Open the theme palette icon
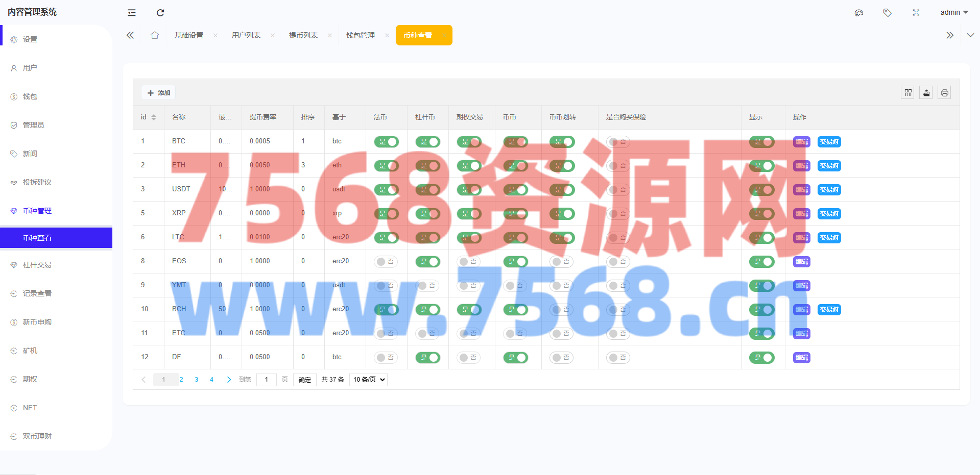This screenshot has width=980, height=475. 859,13
